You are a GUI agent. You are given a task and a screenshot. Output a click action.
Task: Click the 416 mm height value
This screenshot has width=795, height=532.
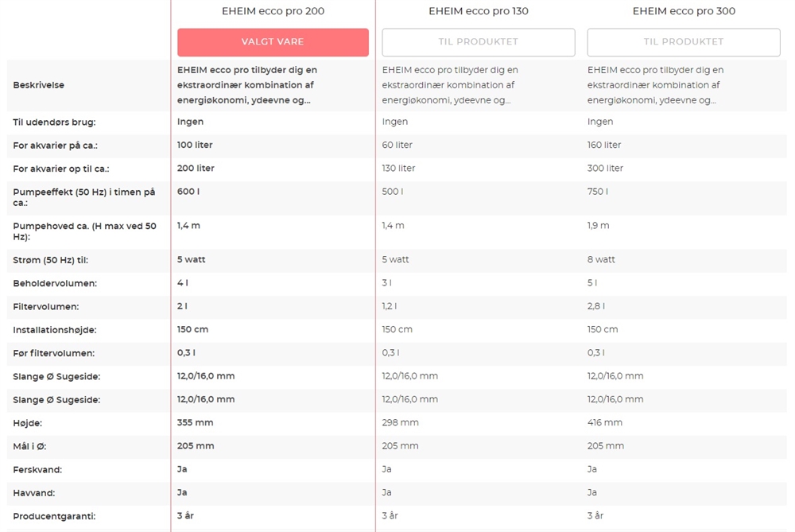pos(604,422)
